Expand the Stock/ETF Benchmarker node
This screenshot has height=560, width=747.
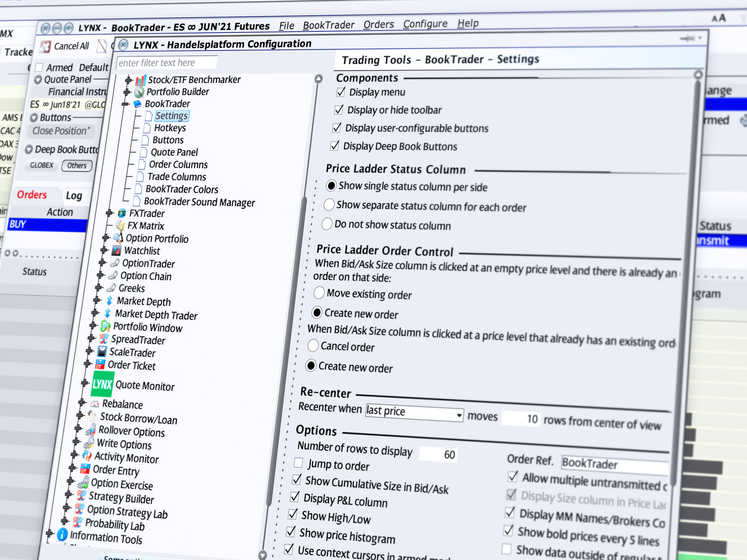(129, 80)
